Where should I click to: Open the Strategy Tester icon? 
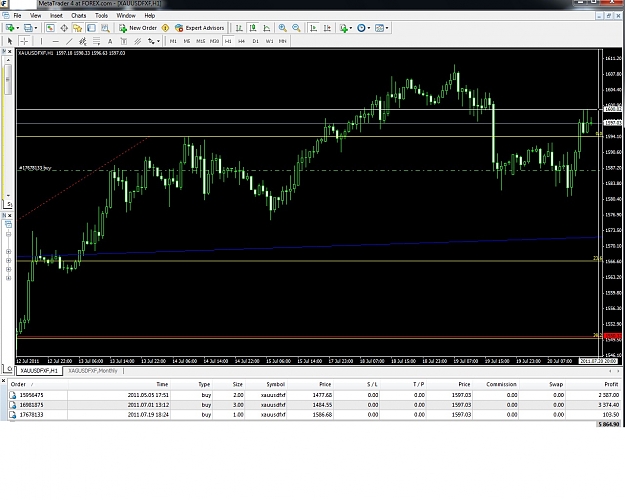coord(105,28)
